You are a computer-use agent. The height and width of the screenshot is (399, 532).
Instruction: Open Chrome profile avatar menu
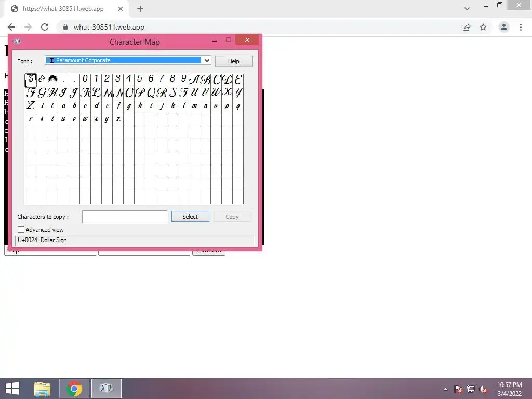coord(504,27)
